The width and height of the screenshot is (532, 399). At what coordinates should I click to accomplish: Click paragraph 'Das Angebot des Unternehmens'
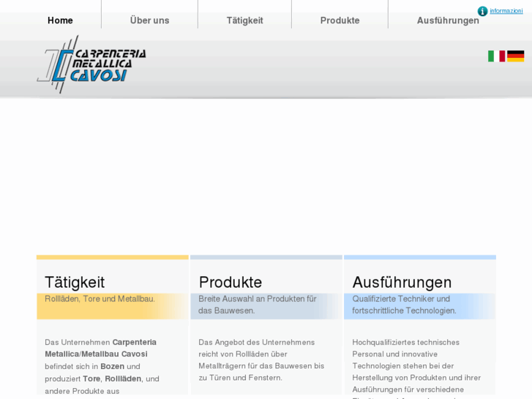(x=261, y=360)
